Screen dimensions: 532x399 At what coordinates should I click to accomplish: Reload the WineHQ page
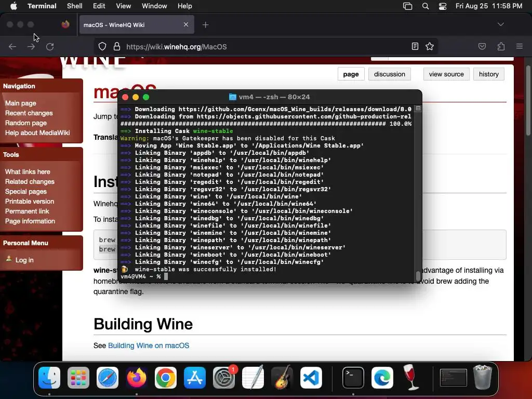pyautogui.click(x=50, y=46)
